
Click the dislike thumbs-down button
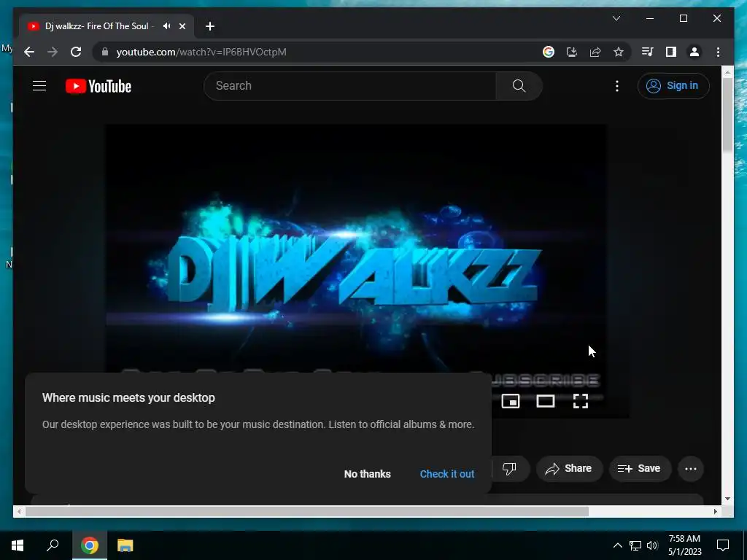(509, 469)
